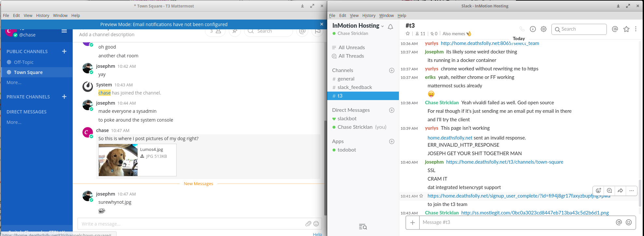Click the paperclip attachment icon in Mattermost
Screen dimensions: 644x236
pyautogui.click(x=308, y=224)
